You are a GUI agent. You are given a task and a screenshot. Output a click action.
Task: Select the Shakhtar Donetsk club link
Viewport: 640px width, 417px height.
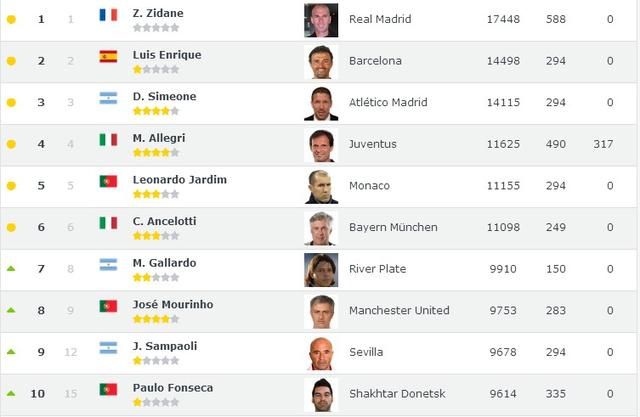click(397, 394)
